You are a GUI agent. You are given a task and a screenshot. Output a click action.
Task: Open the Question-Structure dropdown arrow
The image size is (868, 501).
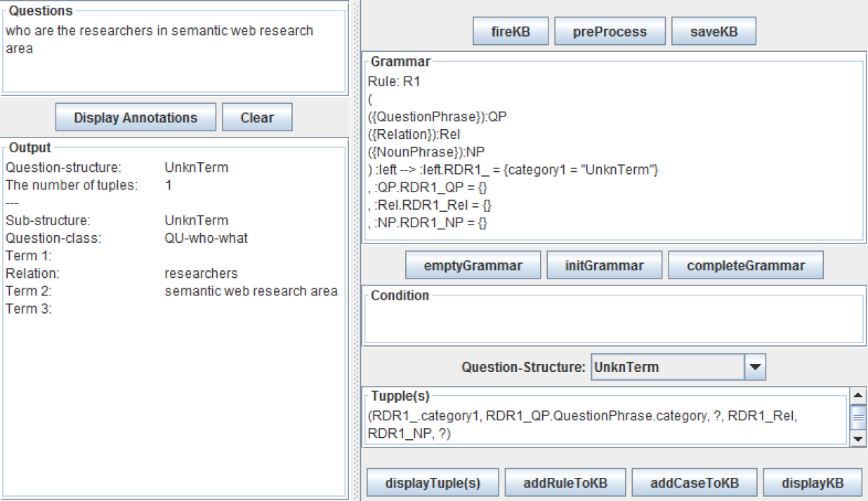755,367
